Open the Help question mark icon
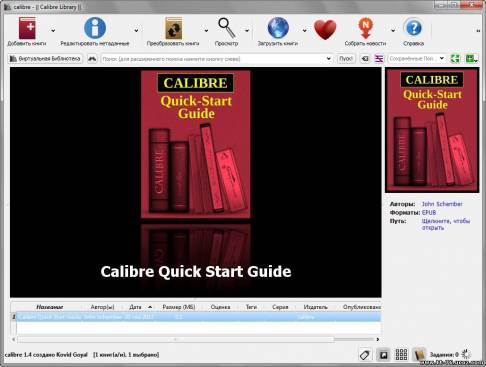486x367 pixels. (413, 28)
